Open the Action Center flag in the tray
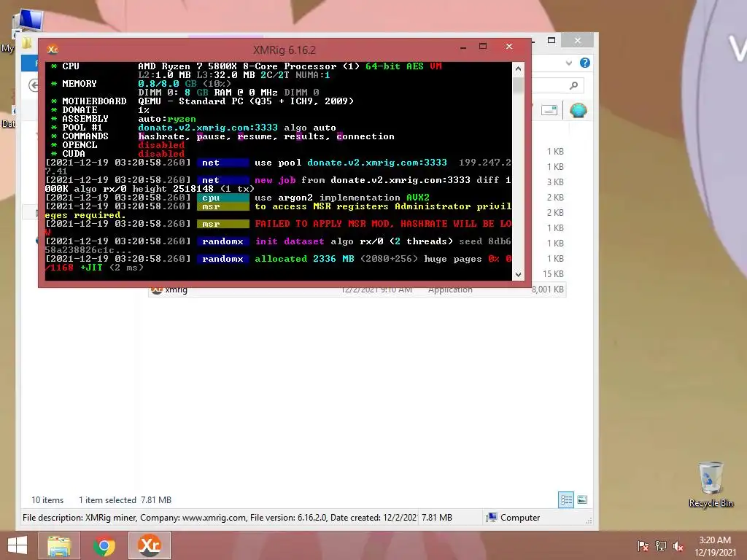The width and height of the screenshot is (747, 560). 643,546
